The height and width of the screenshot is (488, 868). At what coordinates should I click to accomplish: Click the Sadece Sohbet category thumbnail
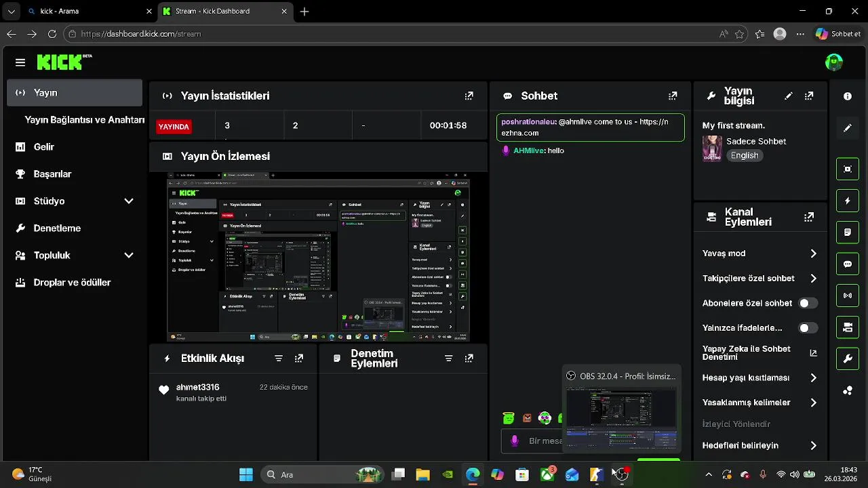pyautogui.click(x=712, y=148)
